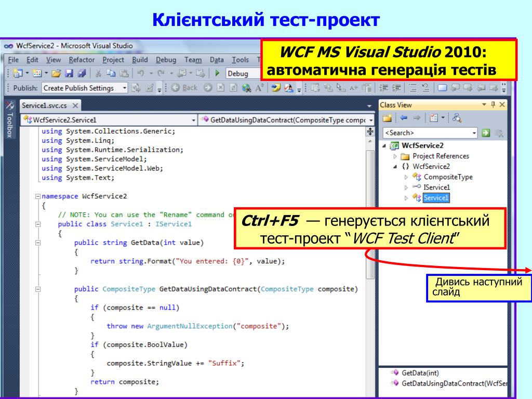
Task: Expand the IService1 interface node
Action: tap(406, 187)
